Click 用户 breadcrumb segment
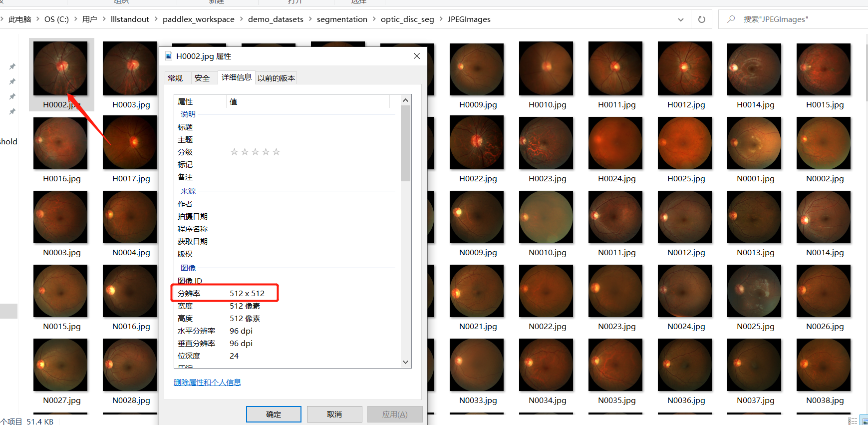Screen dimensions: 868x425 tap(89, 19)
